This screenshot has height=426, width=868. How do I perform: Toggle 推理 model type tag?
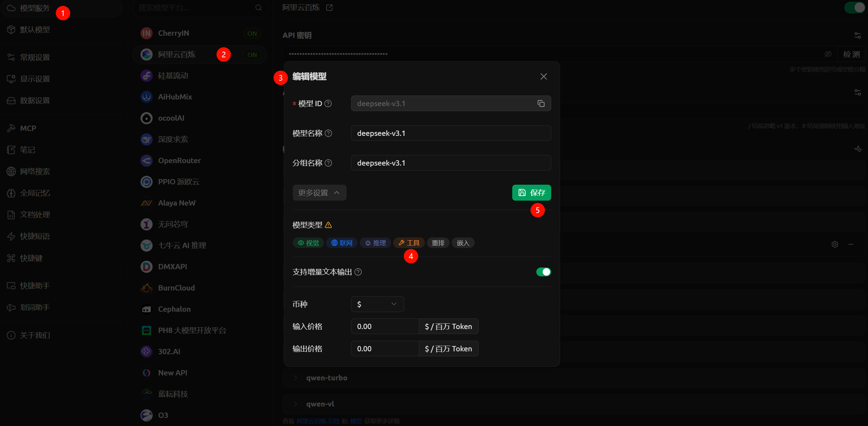coord(375,243)
